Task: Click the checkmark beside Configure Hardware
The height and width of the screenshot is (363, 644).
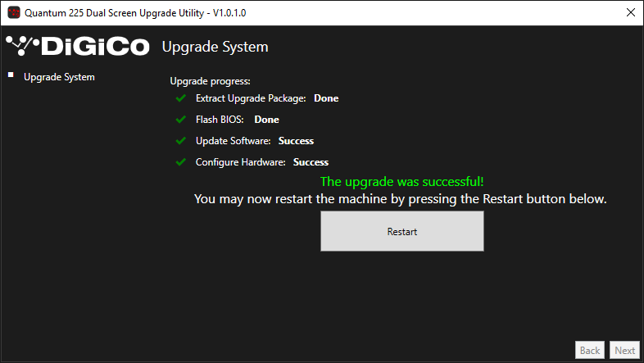Action: [x=181, y=162]
